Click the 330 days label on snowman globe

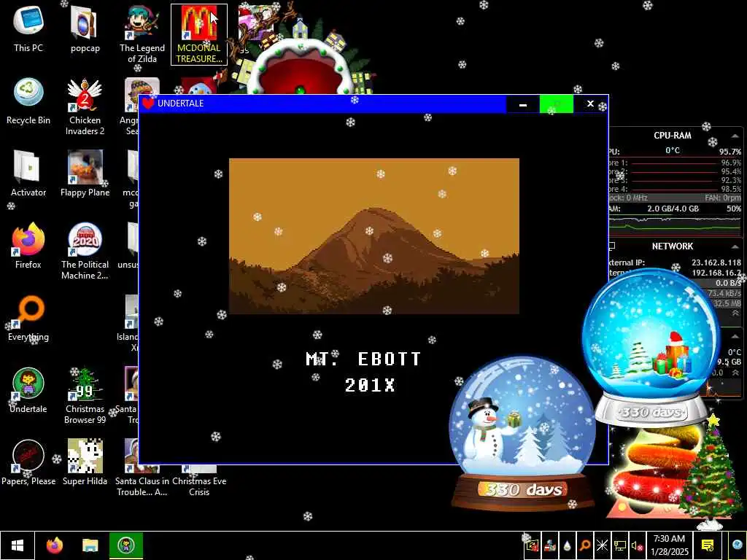coord(522,489)
